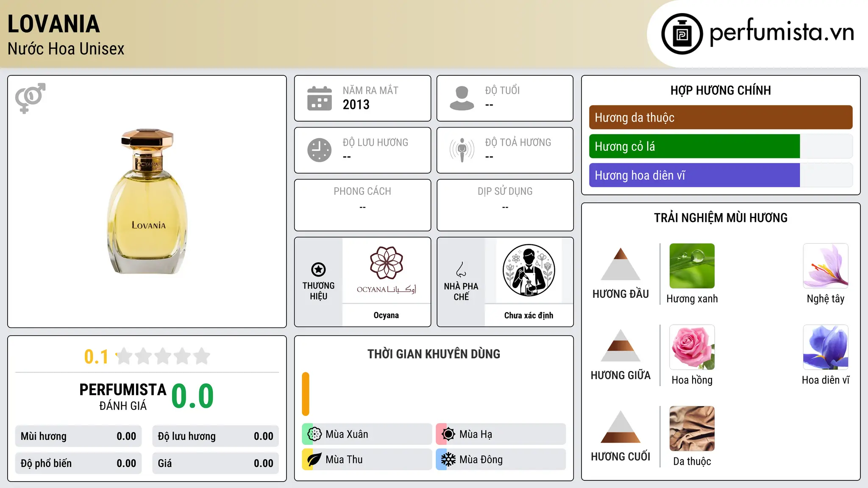This screenshot has height=488, width=868.
Task: Click the Hương đầu top-note pyramid icon
Action: 620,264
